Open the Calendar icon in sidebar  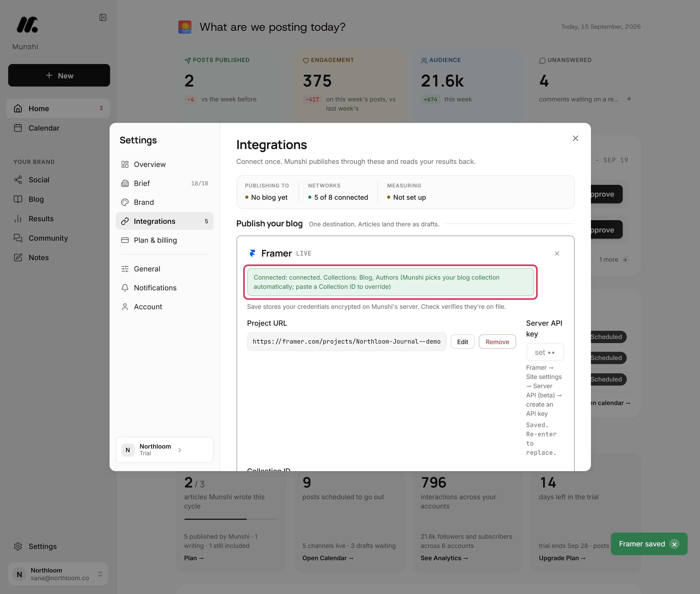click(x=18, y=128)
